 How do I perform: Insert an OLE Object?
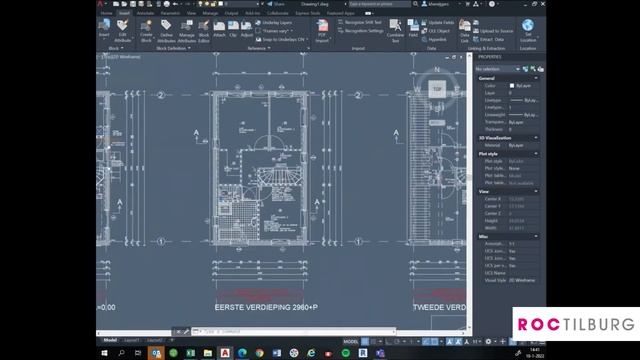(436, 31)
